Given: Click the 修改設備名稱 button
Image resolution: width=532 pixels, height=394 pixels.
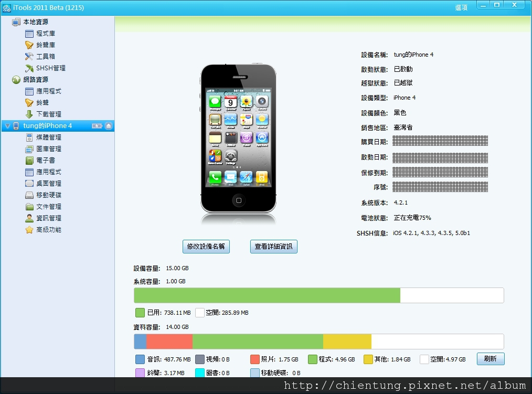Looking at the screenshot, I should [206, 247].
